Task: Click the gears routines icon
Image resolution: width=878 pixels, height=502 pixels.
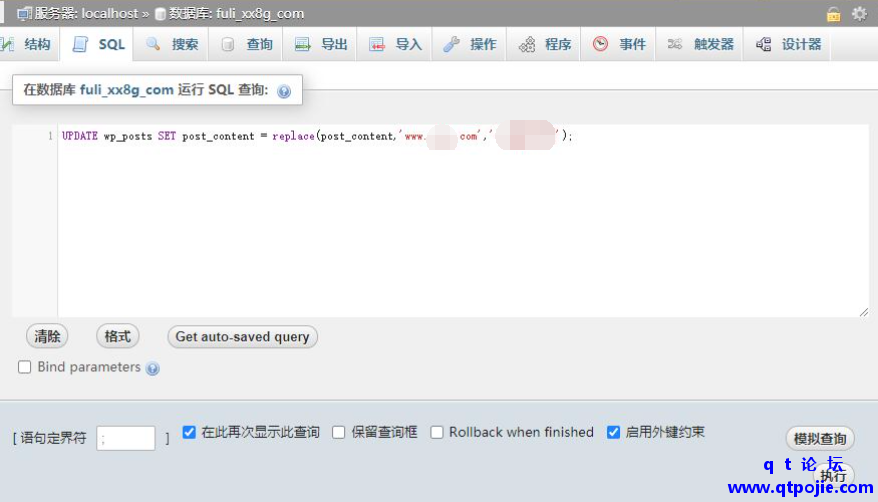Action: pos(526,45)
